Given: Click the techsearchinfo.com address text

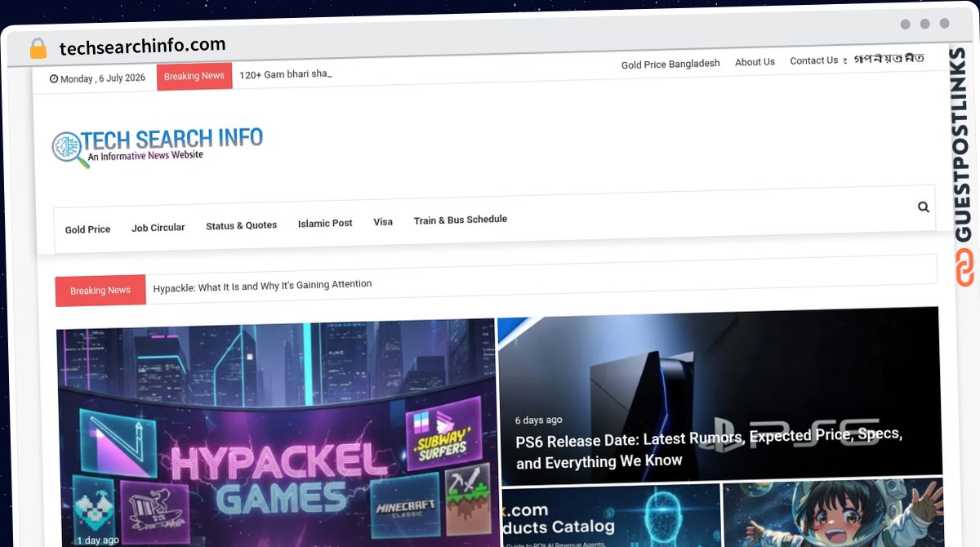Looking at the screenshot, I should click(x=142, y=47).
